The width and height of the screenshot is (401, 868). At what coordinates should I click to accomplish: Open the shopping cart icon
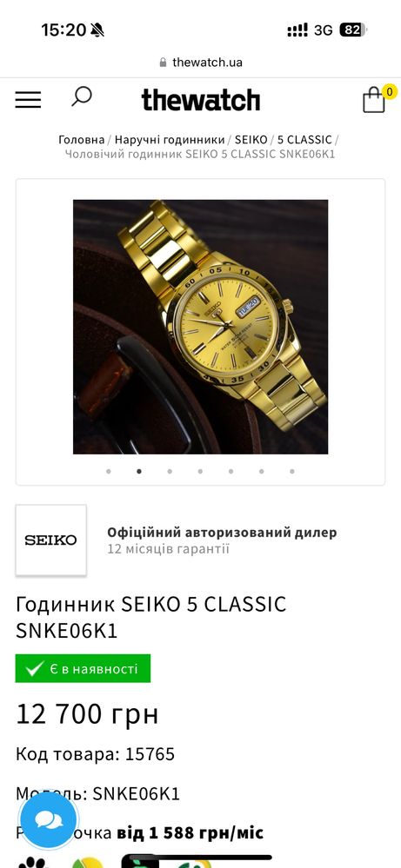click(374, 100)
